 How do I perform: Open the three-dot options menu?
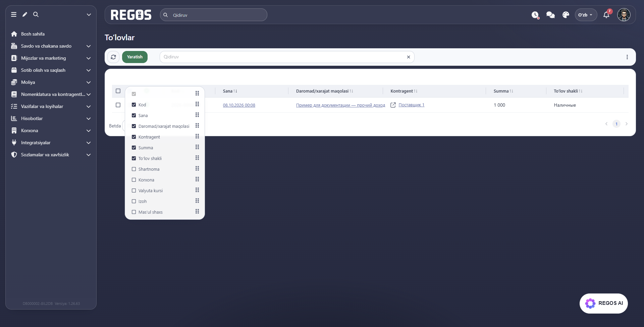(627, 57)
